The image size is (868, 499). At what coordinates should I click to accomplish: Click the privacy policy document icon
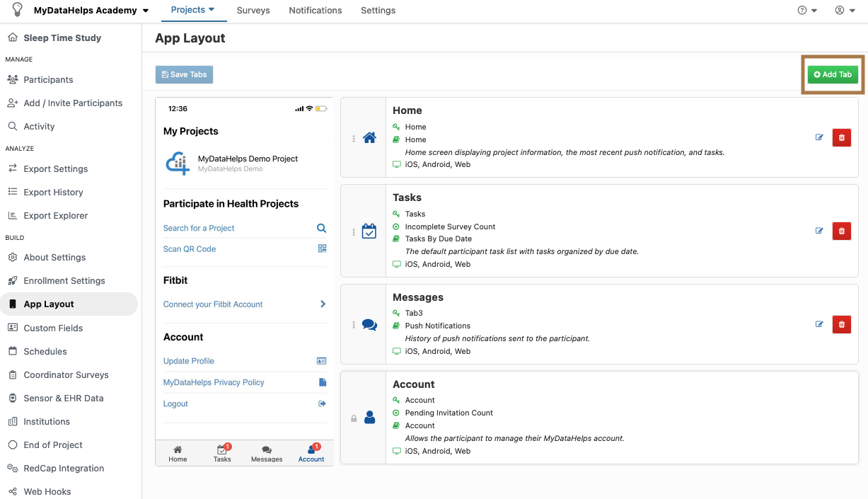pos(323,382)
